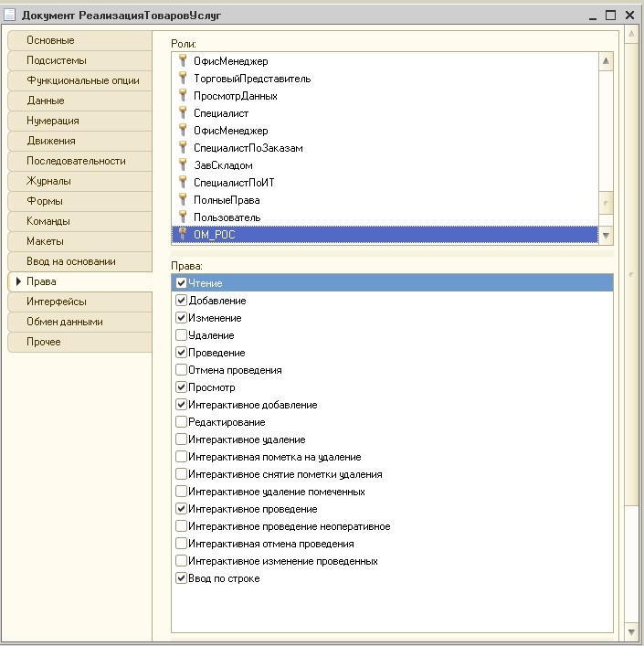The height and width of the screenshot is (646, 644).
Task: Click the key icon next to ТорговыйПредставитель role
Action: coord(183,78)
